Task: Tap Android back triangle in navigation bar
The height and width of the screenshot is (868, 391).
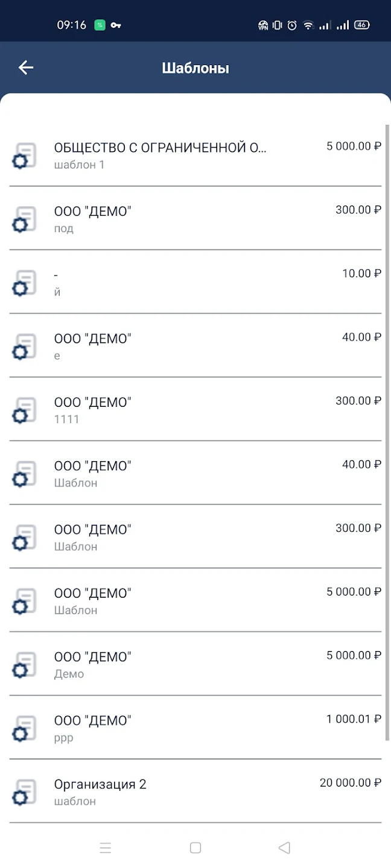Action: click(284, 848)
